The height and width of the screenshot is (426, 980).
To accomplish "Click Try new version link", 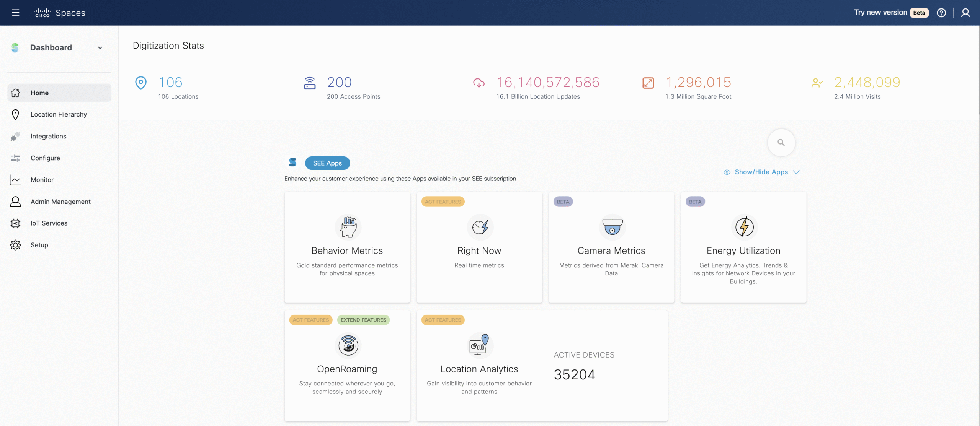I will (880, 13).
